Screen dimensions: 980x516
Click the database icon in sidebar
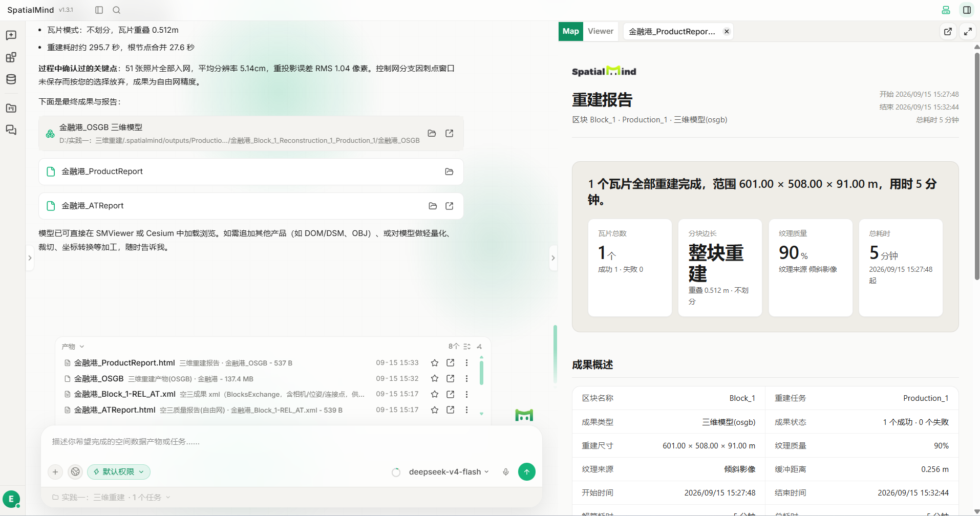coord(11,79)
